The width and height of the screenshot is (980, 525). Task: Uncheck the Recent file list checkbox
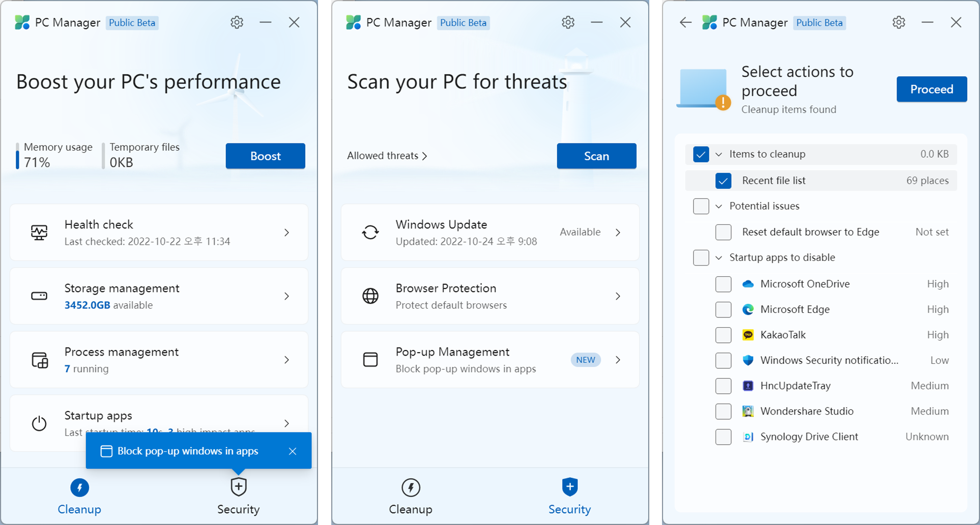pos(723,181)
